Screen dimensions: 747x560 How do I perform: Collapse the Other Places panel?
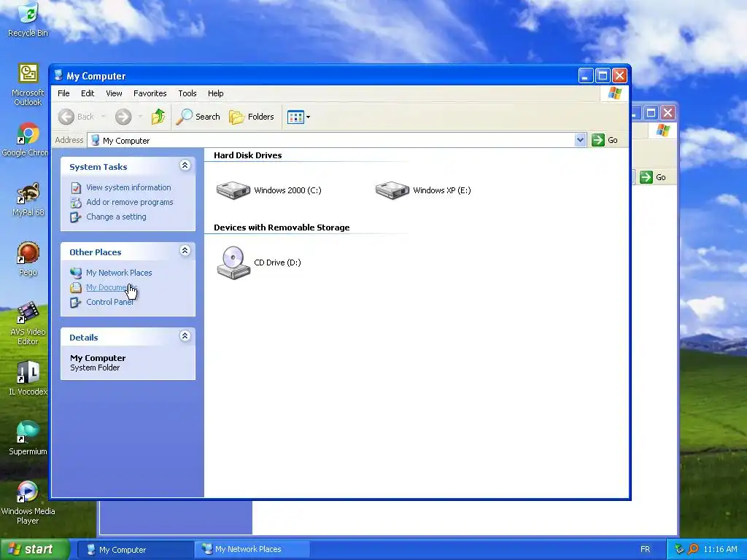click(x=185, y=251)
